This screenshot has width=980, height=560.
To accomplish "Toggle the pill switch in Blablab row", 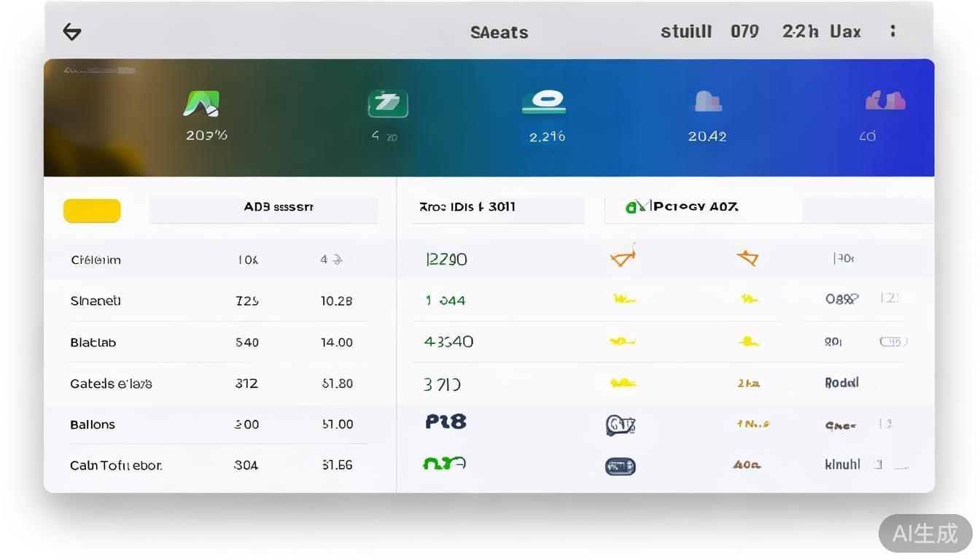I will pyautogui.click(x=892, y=341).
